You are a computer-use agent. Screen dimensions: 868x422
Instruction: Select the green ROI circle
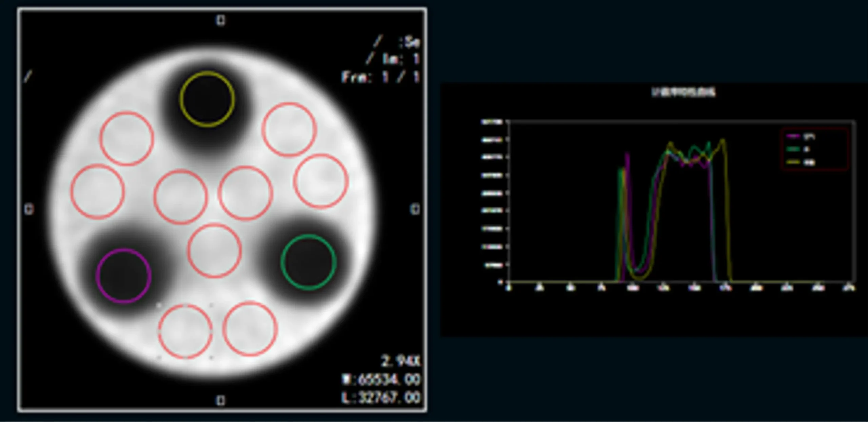(308, 262)
